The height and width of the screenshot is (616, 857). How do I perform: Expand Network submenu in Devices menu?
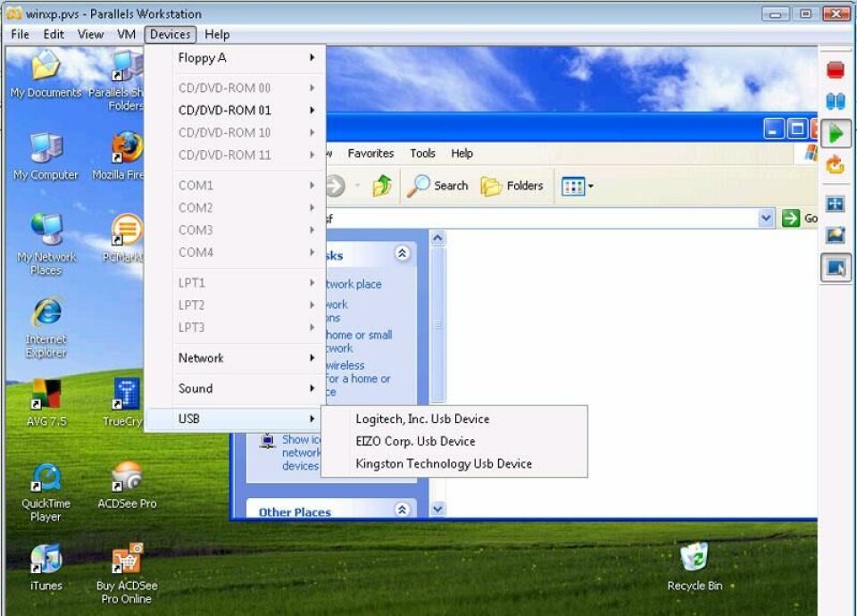point(236,358)
